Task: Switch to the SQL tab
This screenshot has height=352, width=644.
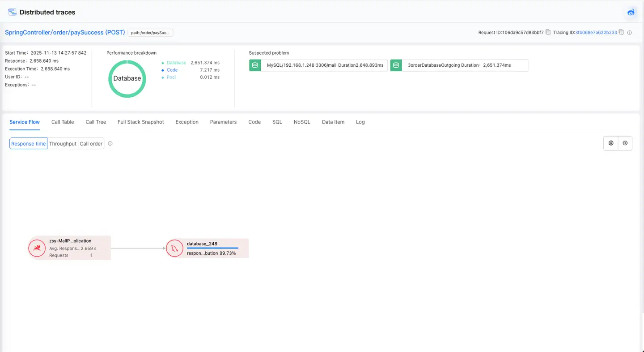Action: (277, 122)
